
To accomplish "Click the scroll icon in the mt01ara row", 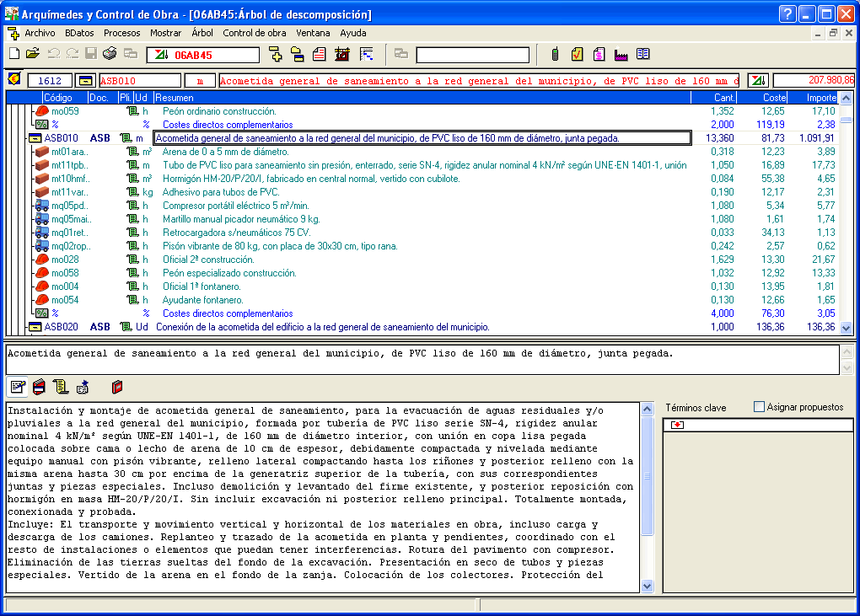I will click(x=132, y=152).
